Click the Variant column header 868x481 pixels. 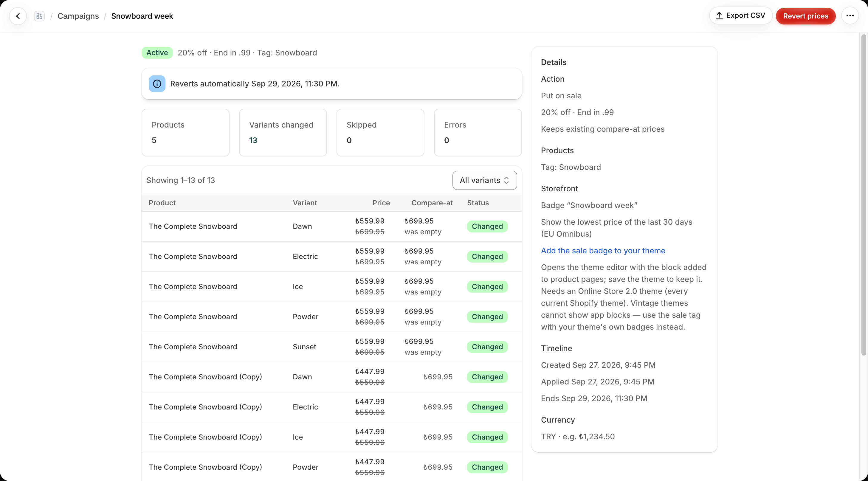(x=305, y=203)
